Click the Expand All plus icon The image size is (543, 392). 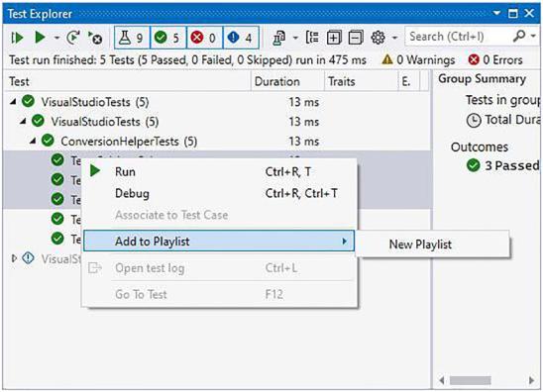click(x=334, y=38)
